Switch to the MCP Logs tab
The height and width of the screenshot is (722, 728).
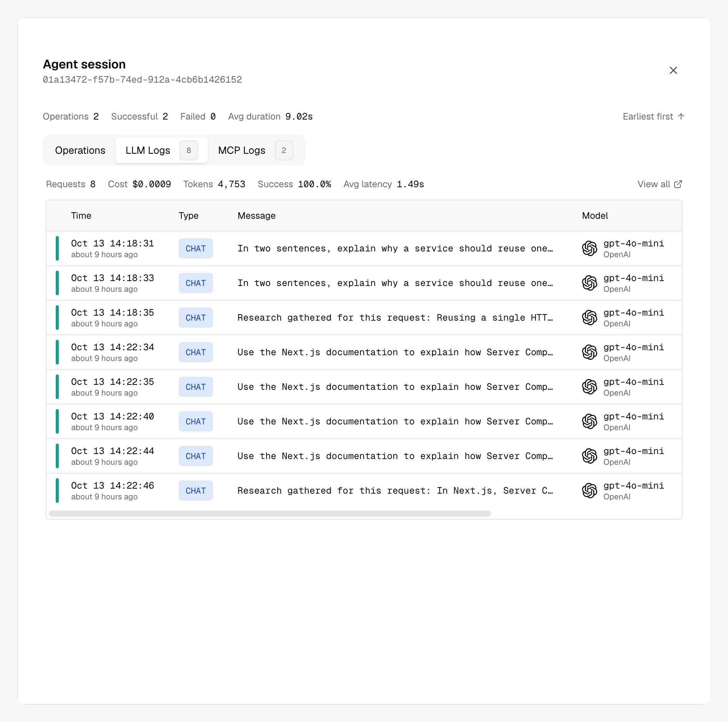255,150
